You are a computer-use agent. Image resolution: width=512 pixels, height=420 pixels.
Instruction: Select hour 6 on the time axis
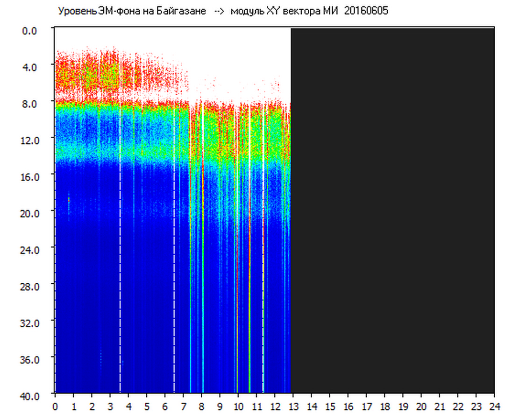[x=165, y=406]
